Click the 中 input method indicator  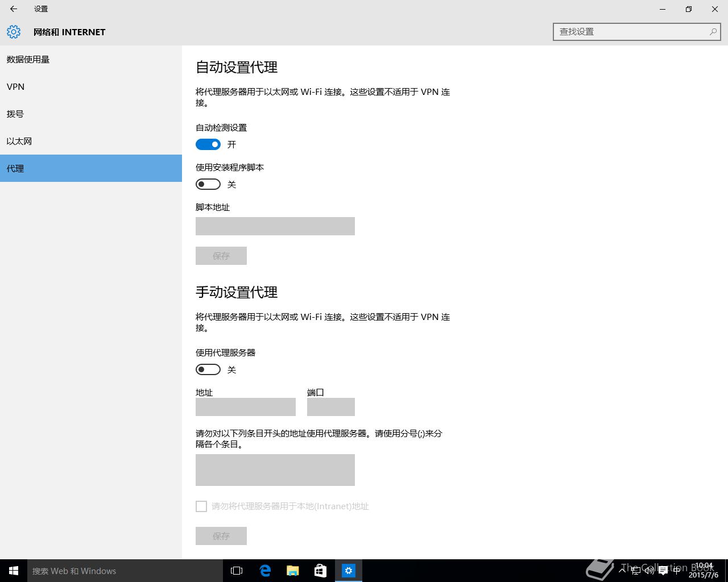(676, 571)
